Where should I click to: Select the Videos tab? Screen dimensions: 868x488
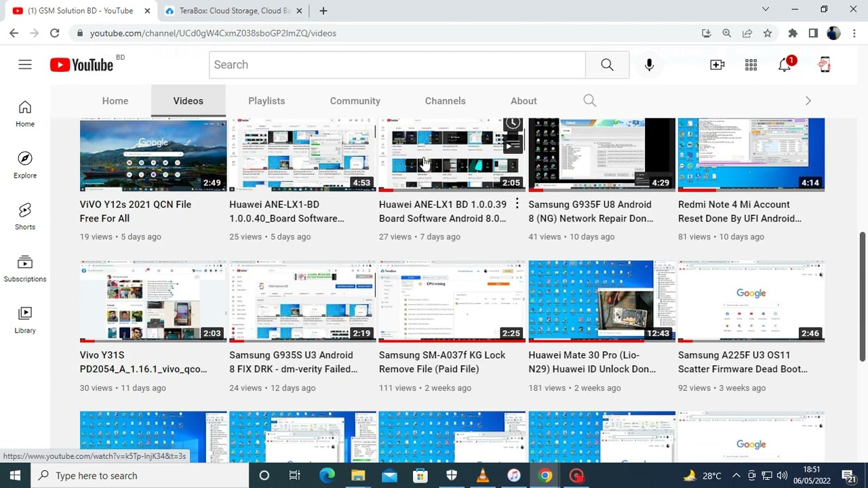point(188,100)
